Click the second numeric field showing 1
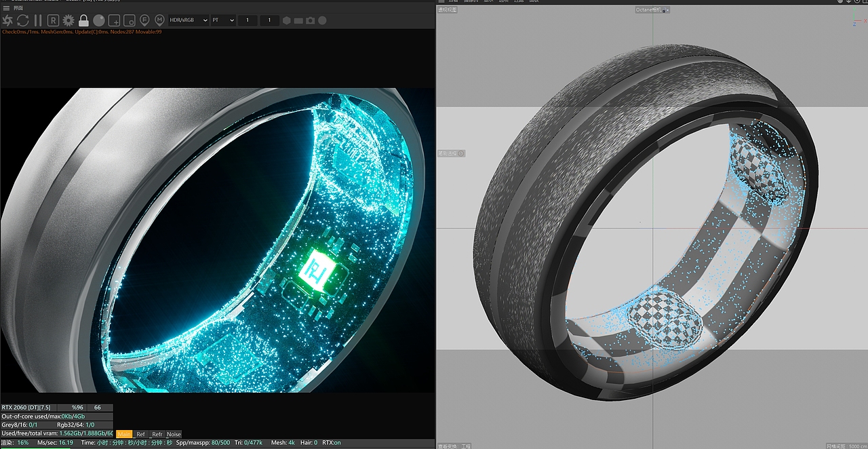 [270, 20]
